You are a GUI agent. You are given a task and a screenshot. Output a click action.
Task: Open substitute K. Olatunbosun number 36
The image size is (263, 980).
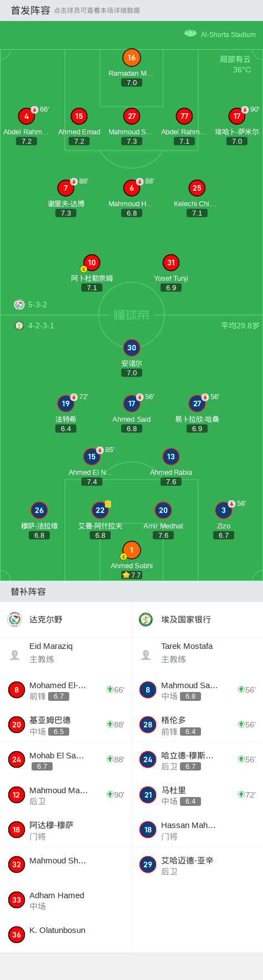65,934
